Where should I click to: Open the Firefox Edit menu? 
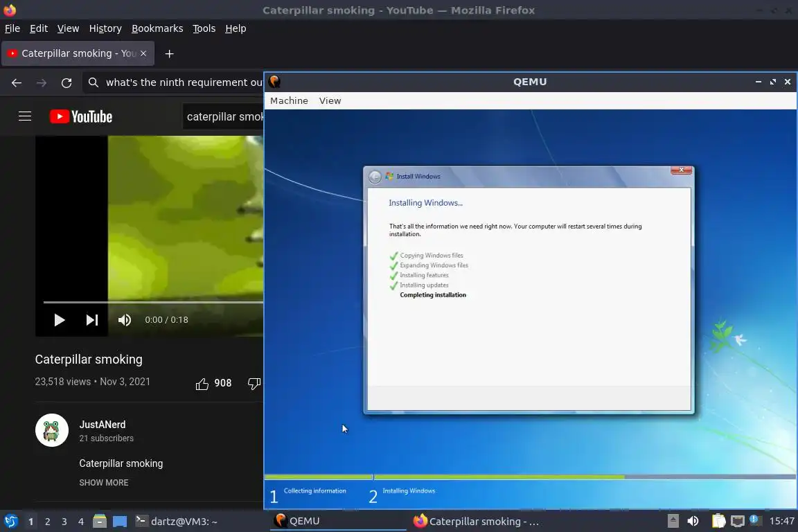(39, 28)
